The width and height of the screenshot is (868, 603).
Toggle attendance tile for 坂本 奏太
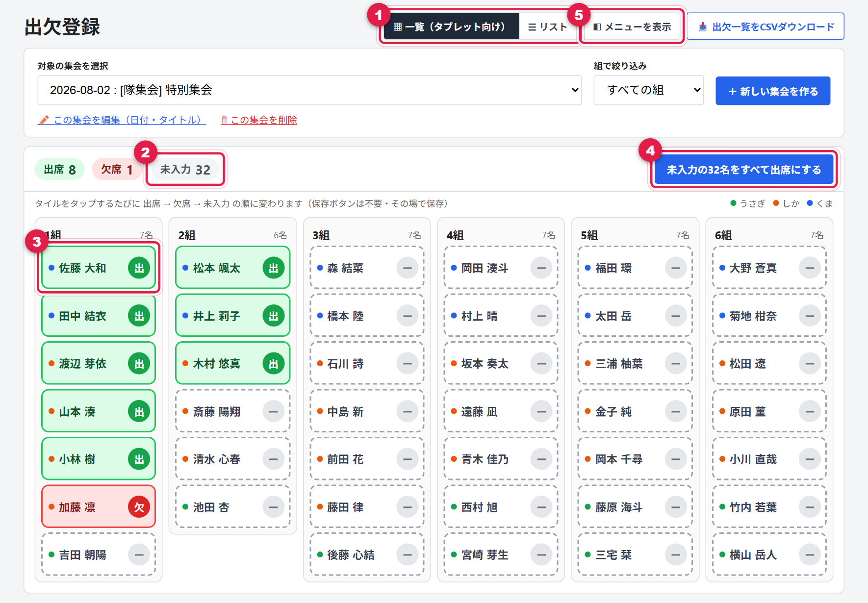click(501, 364)
